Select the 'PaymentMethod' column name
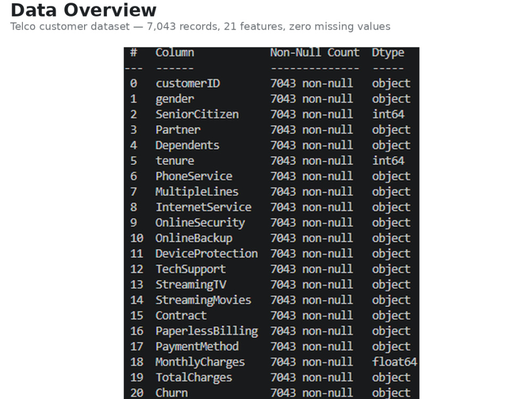The image size is (532, 399). point(197,347)
